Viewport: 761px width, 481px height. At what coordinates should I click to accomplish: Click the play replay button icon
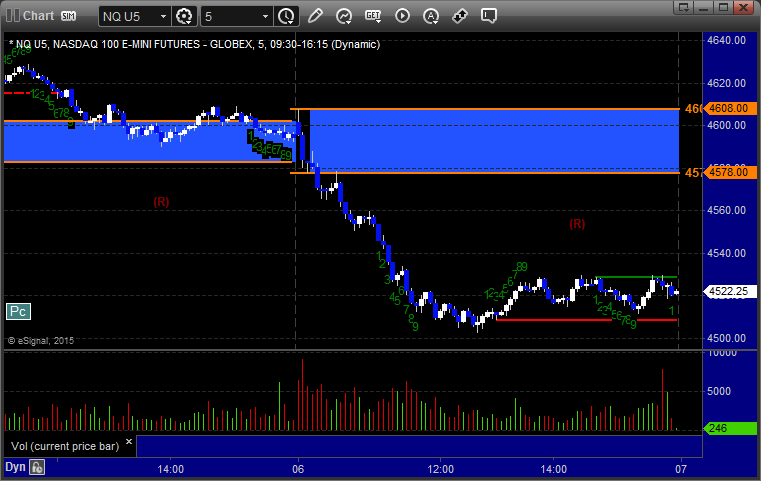[x=402, y=16]
